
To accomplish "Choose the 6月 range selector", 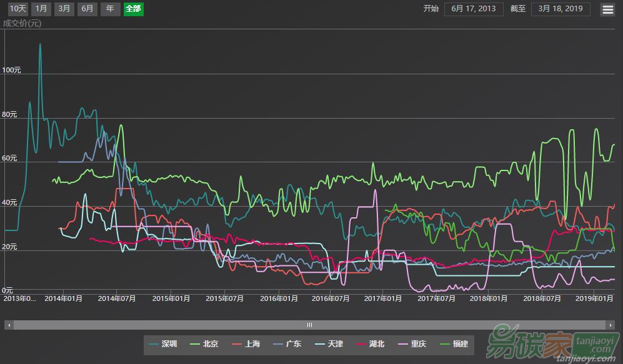I will click(x=87, y=9).
